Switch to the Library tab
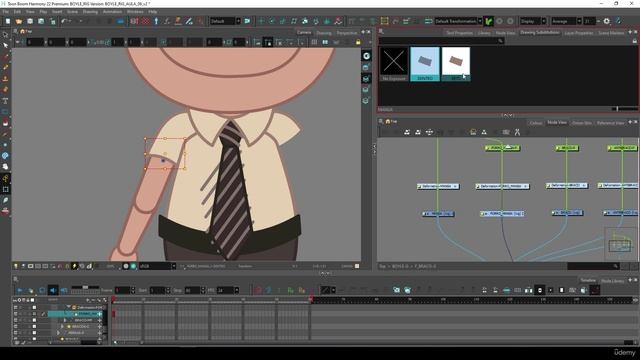This screenshot has height=360, width=640. click(484, 33)
